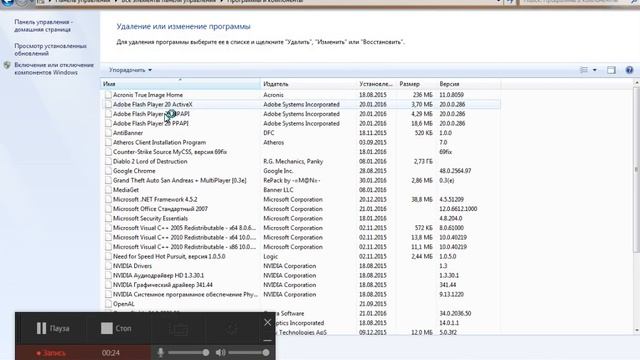
Task: Select Grand Theft Auto San Andreas entry
Action: 300,180
